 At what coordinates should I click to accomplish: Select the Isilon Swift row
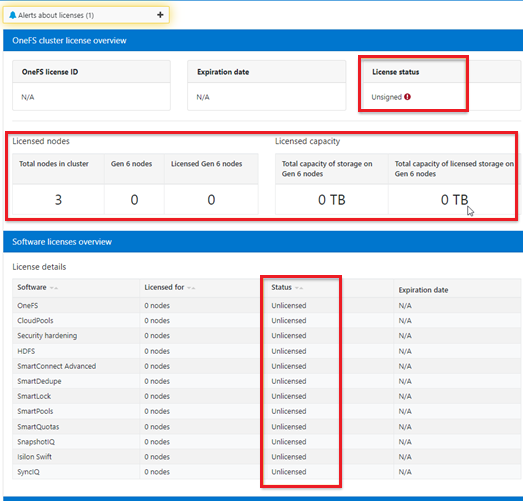[x=267, y=457]
